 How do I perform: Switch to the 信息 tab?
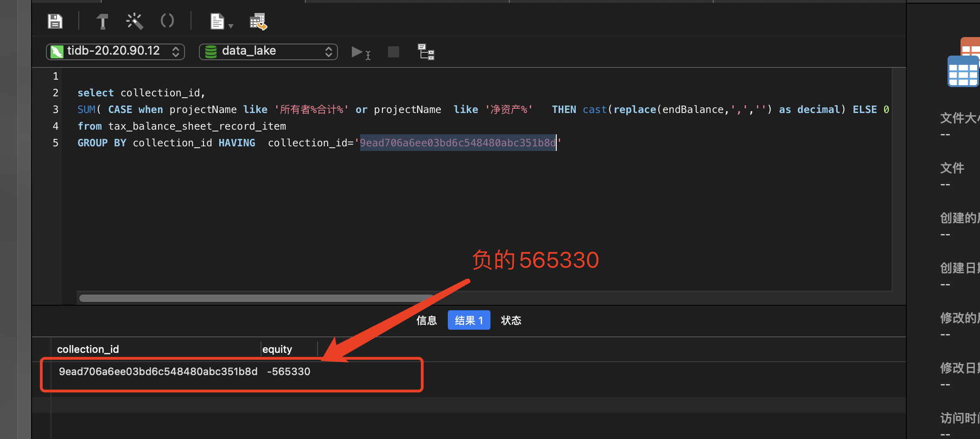pos(426,320)
